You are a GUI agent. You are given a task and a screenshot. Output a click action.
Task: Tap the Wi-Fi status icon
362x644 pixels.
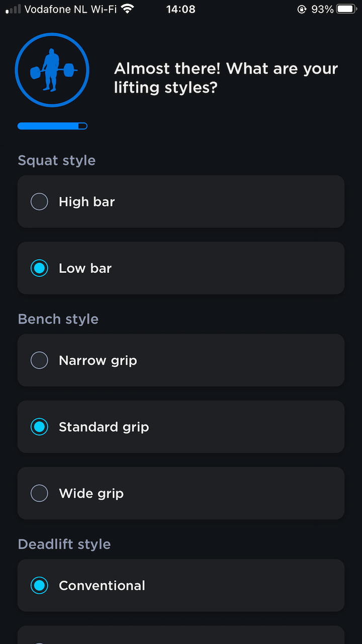[128, 9]
